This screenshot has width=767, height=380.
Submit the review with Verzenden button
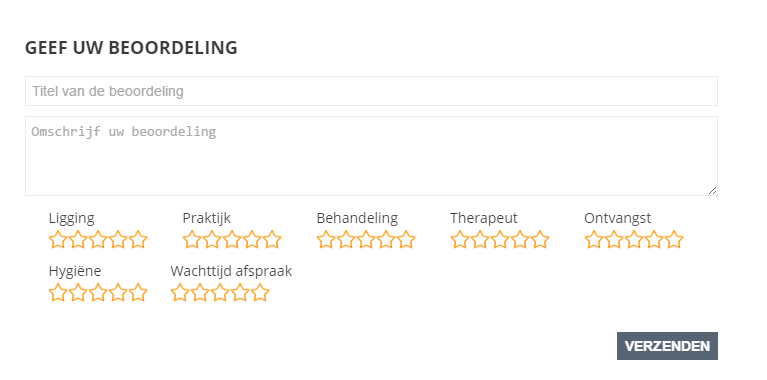click(x=667, y=346)
